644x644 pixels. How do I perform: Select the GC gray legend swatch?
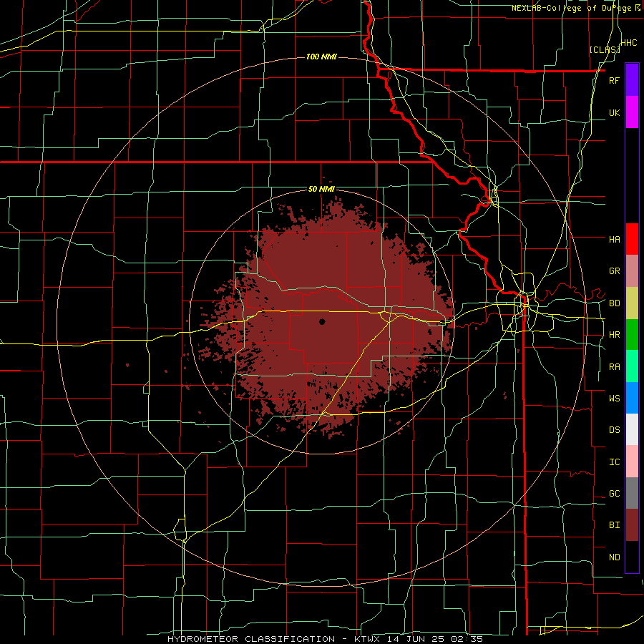pyautogui.click(x=632, y=493)
